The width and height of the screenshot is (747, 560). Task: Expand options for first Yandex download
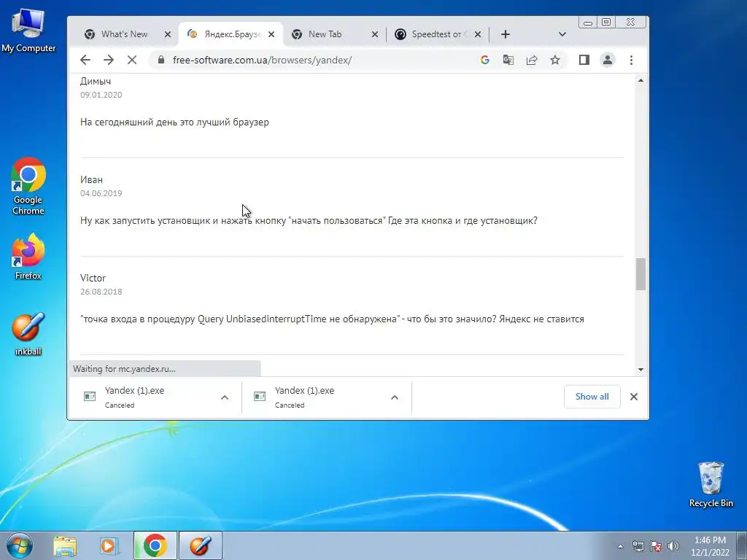pyautogui.click(x=225, y=397)
